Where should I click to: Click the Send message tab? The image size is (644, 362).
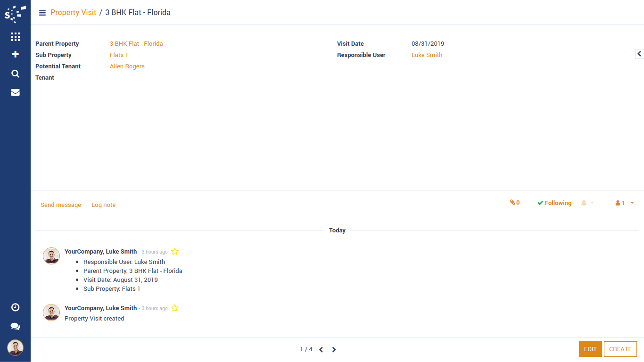[61, 205]
